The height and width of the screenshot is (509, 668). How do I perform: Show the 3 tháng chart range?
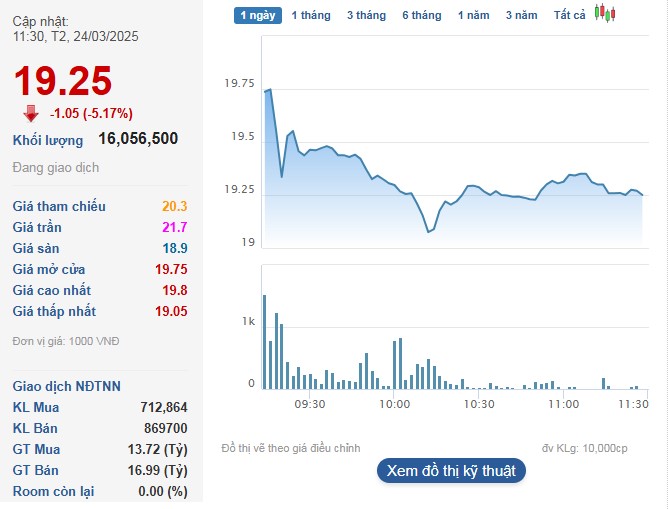click(x=366, y=15)
